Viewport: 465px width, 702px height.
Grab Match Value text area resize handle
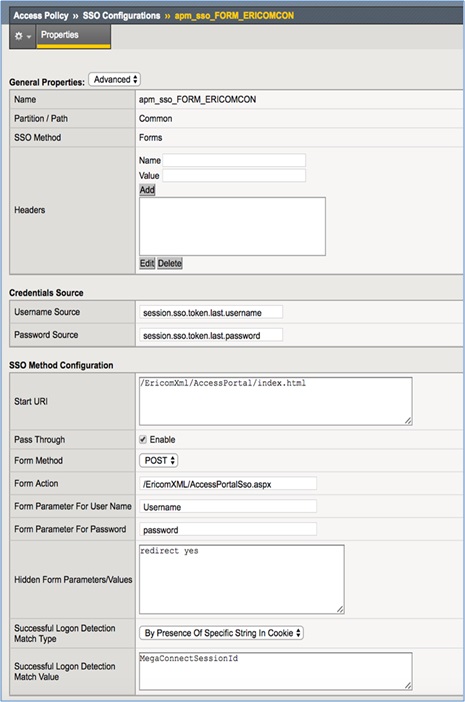click(408, 685)
